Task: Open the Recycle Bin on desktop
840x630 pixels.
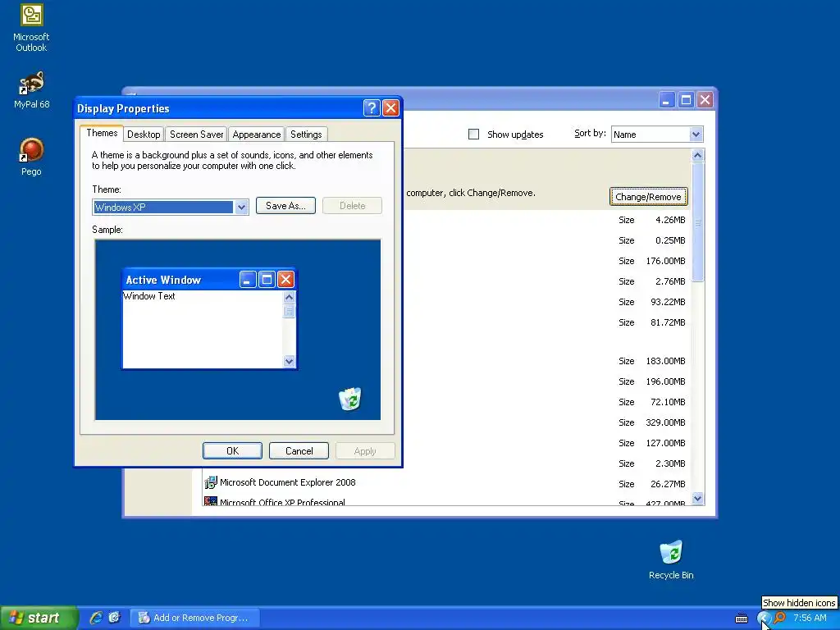Action: coord(671,559)
